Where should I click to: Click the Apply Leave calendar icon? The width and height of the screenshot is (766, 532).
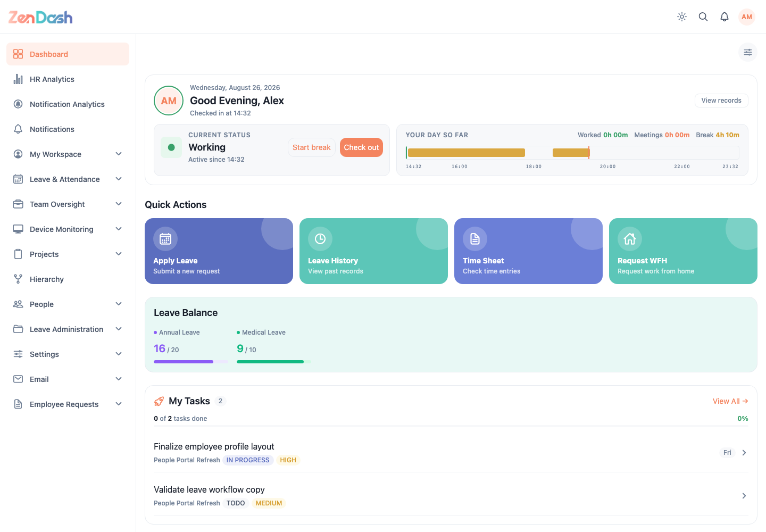(x=165, y=239)
